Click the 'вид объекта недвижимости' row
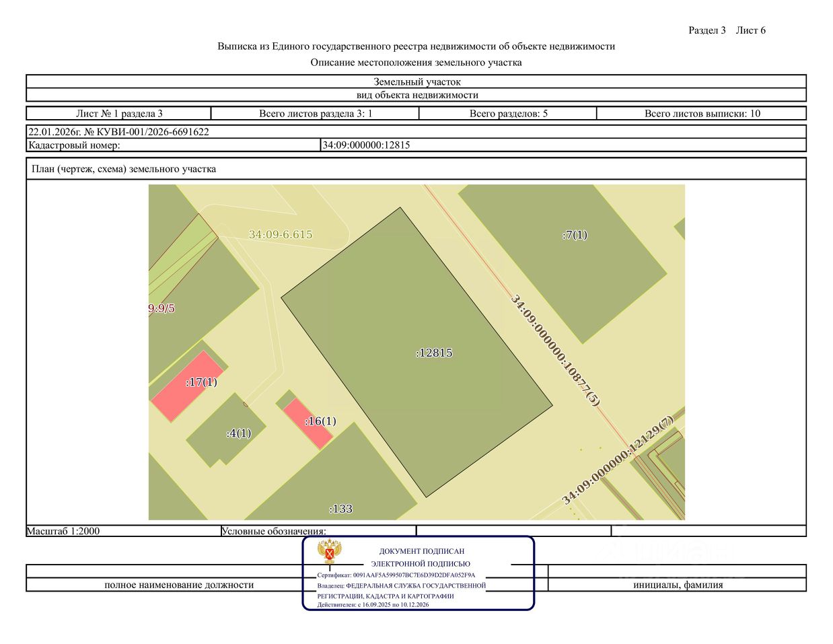 pyautogui.click(x=416, y=95)
